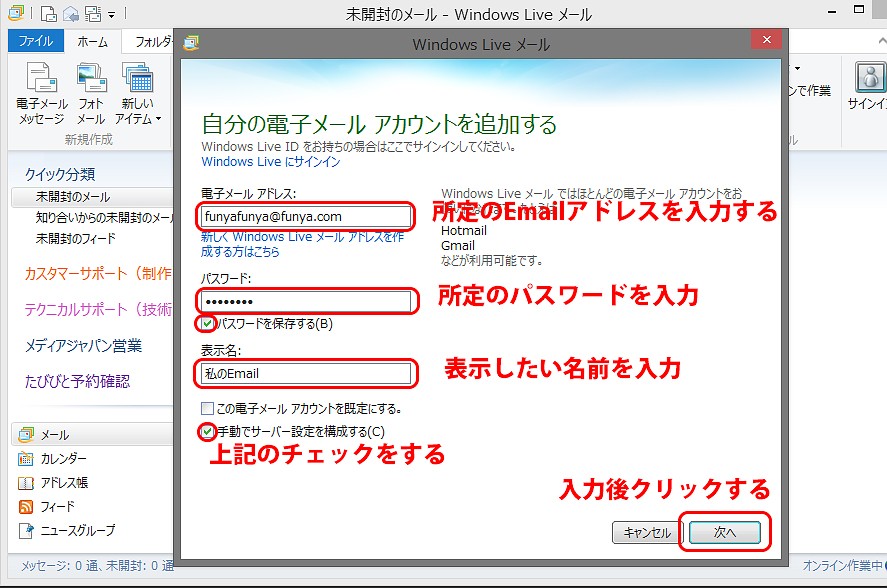Click the Gmail text in the dialog
The image size is (887, 588).
[458, 246]
